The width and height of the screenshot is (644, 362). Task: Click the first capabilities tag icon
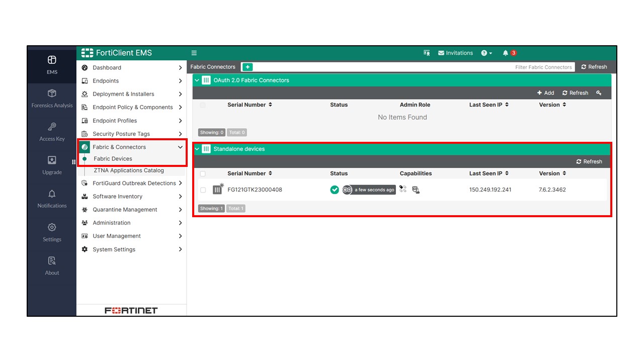tap(403, 189)
